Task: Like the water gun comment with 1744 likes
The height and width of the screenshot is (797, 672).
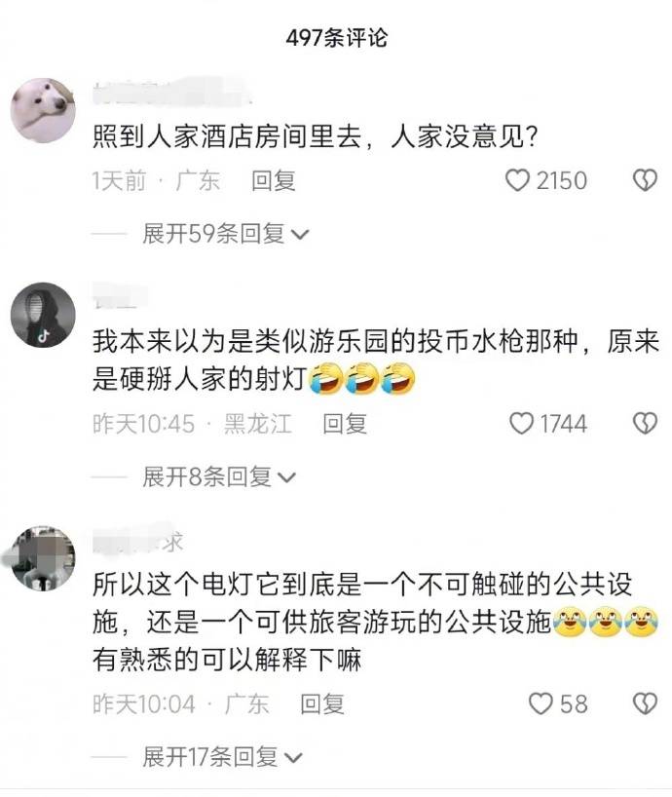Action: coord(521,424)
